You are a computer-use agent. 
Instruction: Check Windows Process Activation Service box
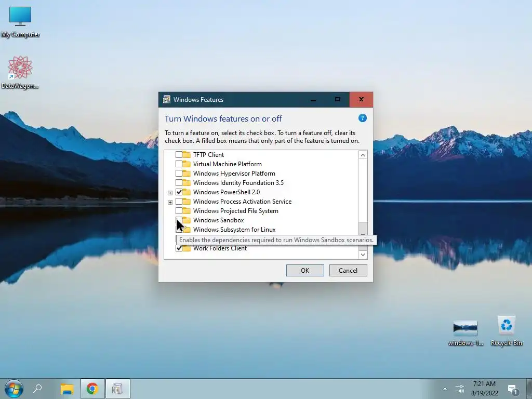(179, 202)
